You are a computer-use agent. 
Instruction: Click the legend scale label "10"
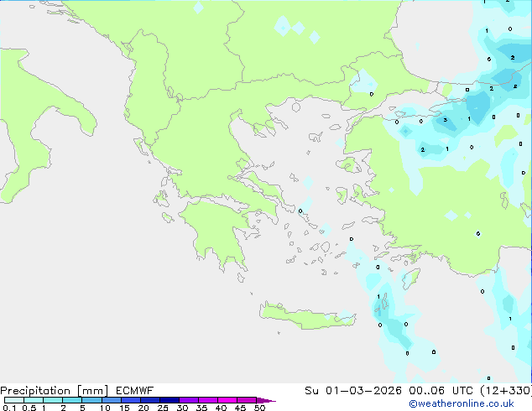pyautogui.click(x=105, y=408)
